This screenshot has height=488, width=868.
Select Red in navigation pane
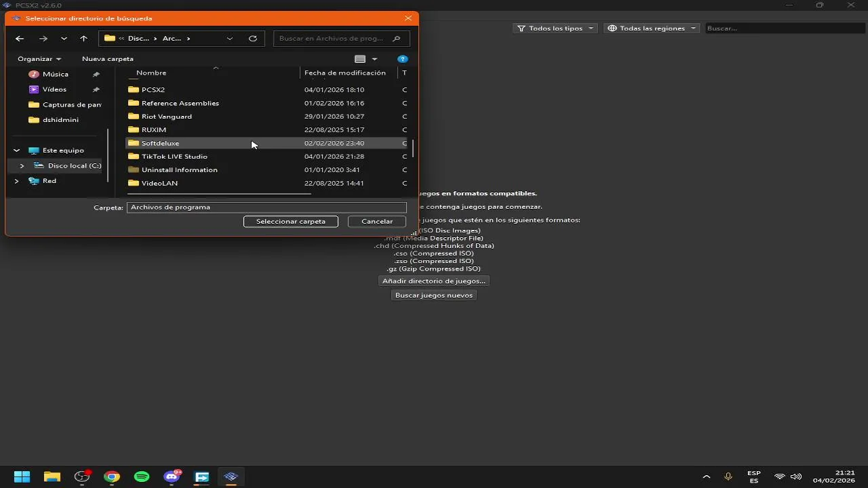click(x=50, y=181)
